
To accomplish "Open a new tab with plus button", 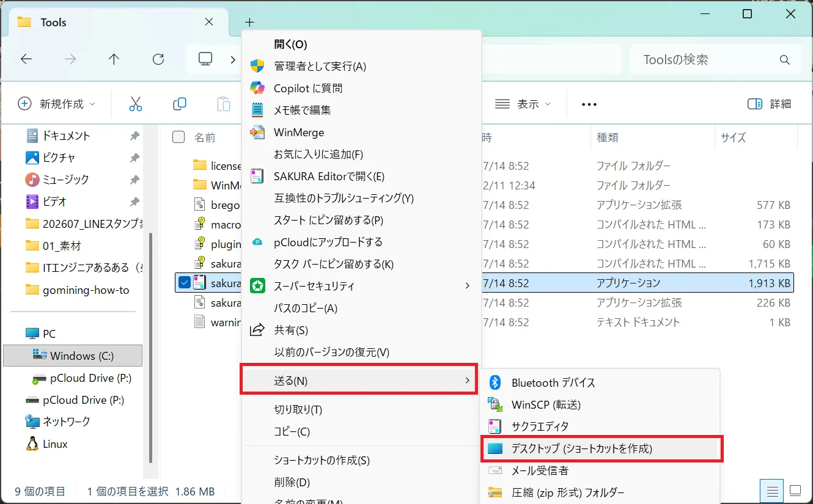I will point(249,23).
